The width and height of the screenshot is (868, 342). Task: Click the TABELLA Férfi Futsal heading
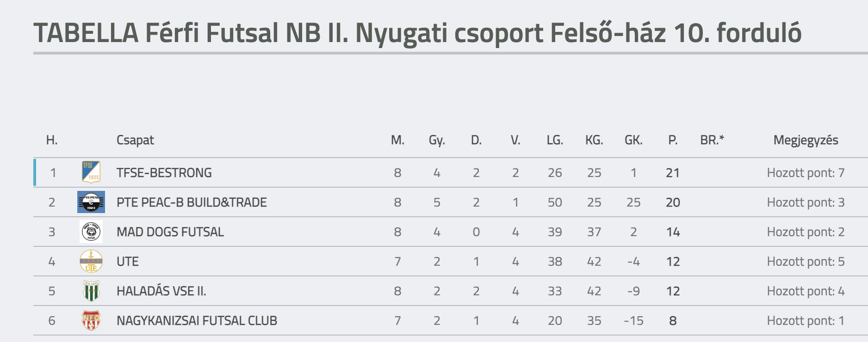(x=417, y=33)
